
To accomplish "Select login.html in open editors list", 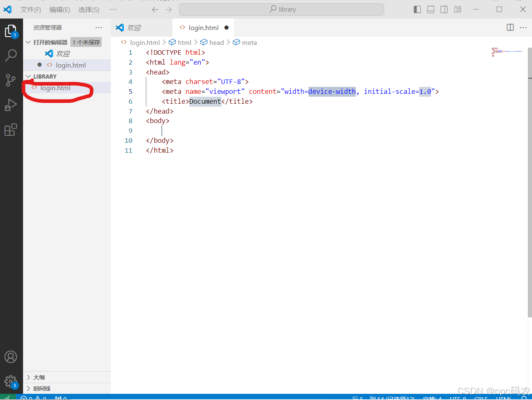I will [67, 65].
